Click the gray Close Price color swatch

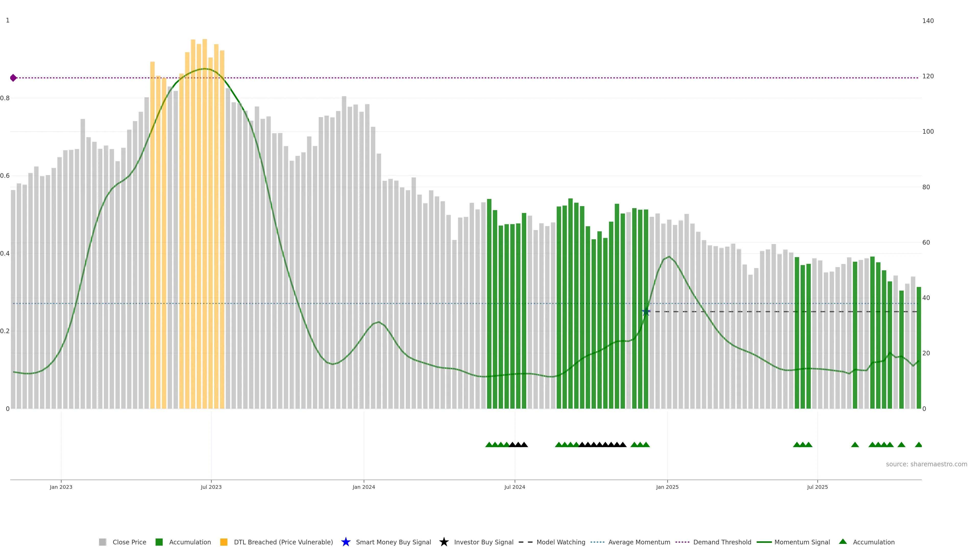(x=102, y=542)
